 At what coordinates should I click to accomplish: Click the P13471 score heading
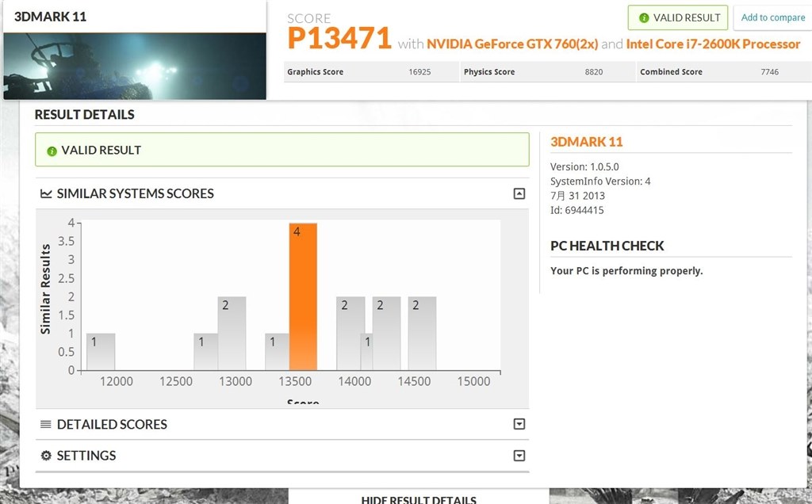(339, 37)
